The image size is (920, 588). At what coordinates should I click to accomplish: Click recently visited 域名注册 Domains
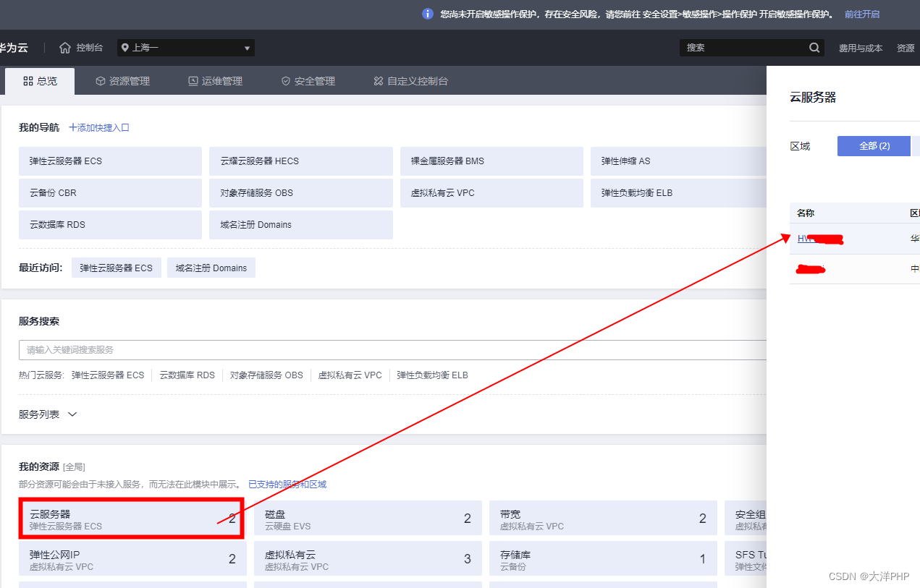(211, 268)
